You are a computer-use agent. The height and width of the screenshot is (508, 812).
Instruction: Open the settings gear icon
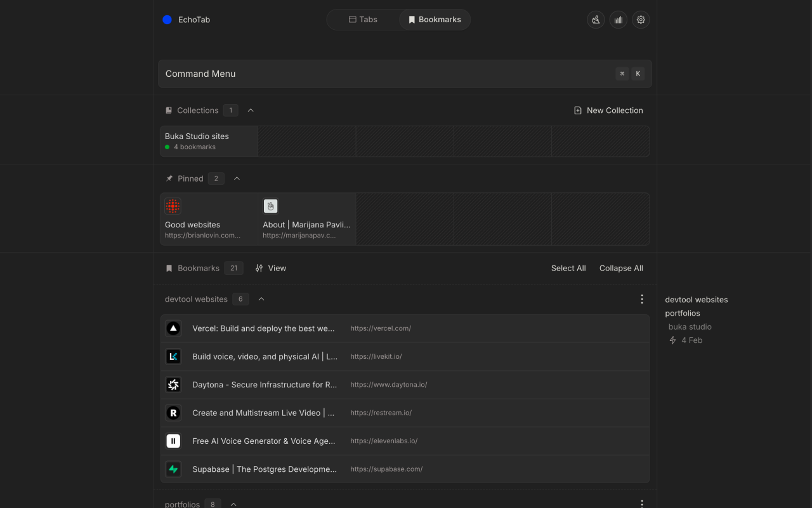[641, 20]
